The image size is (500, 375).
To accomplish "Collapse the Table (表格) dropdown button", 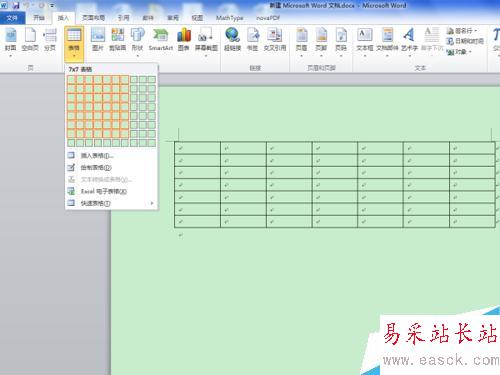I will pyautogui.click(x=74, y=44).
